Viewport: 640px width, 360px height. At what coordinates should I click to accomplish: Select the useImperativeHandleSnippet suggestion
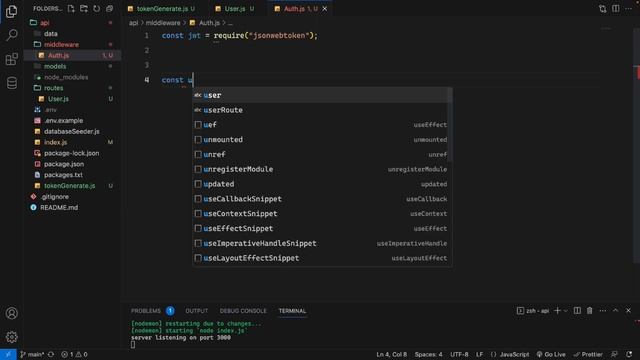322,243
